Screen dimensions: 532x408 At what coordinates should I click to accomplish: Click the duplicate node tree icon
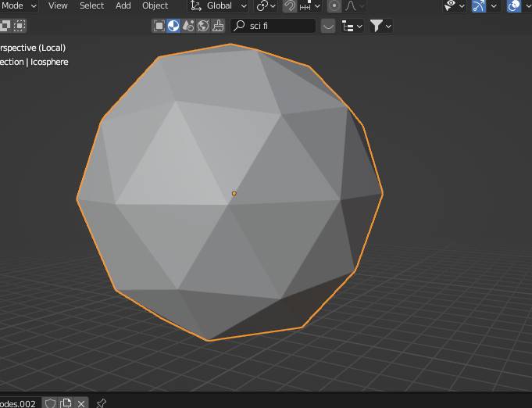click(66, 403)
